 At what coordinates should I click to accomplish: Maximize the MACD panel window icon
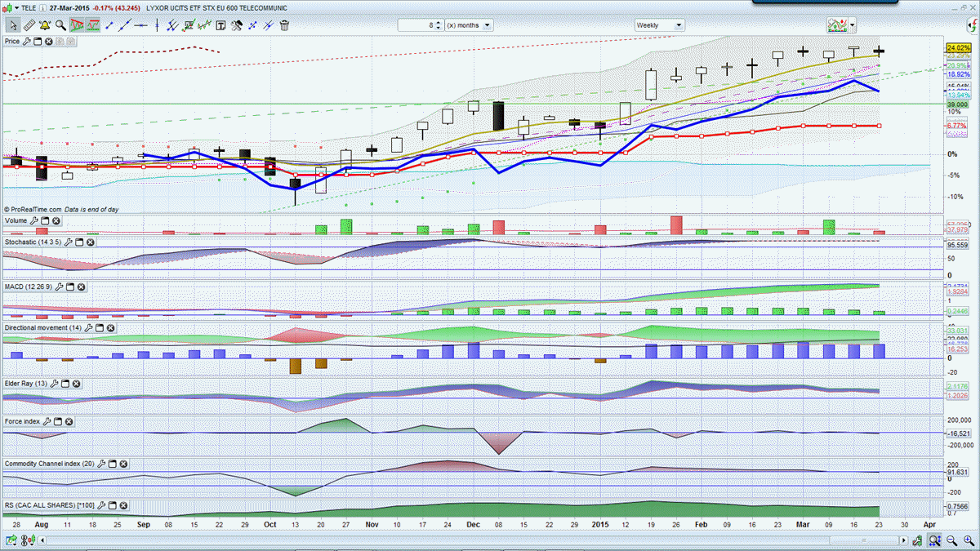(x=70, y=287)
